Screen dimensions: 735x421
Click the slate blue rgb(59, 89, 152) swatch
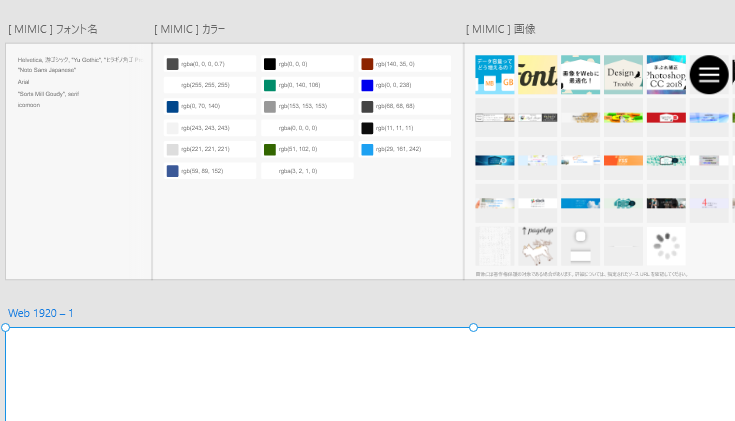coord(172,171)
